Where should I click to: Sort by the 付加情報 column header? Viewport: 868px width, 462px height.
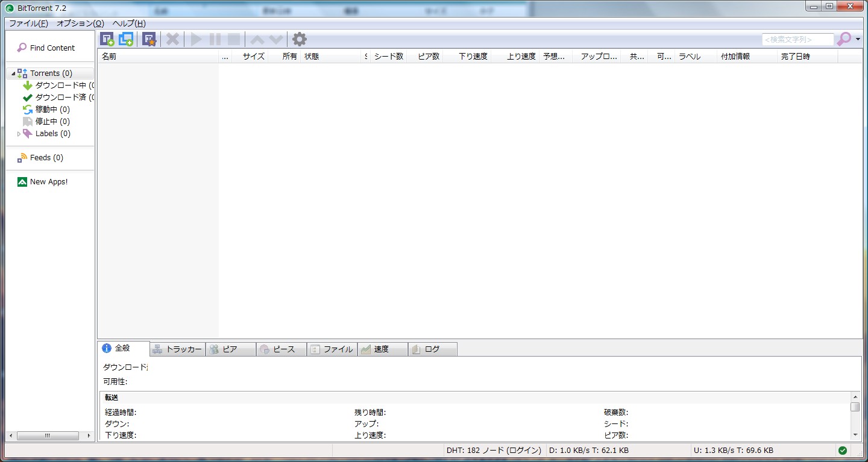pyautogui.click(x=747, y=57)
